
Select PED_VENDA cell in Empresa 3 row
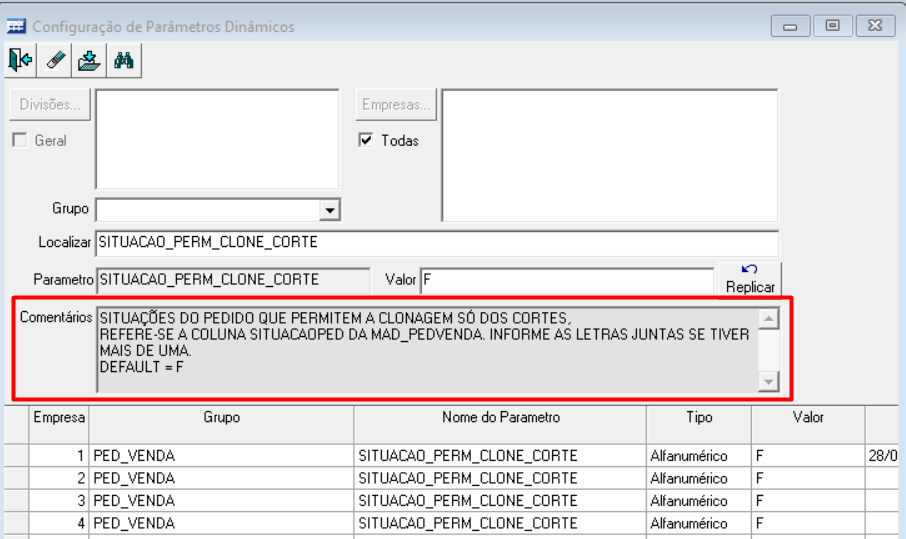221,501
